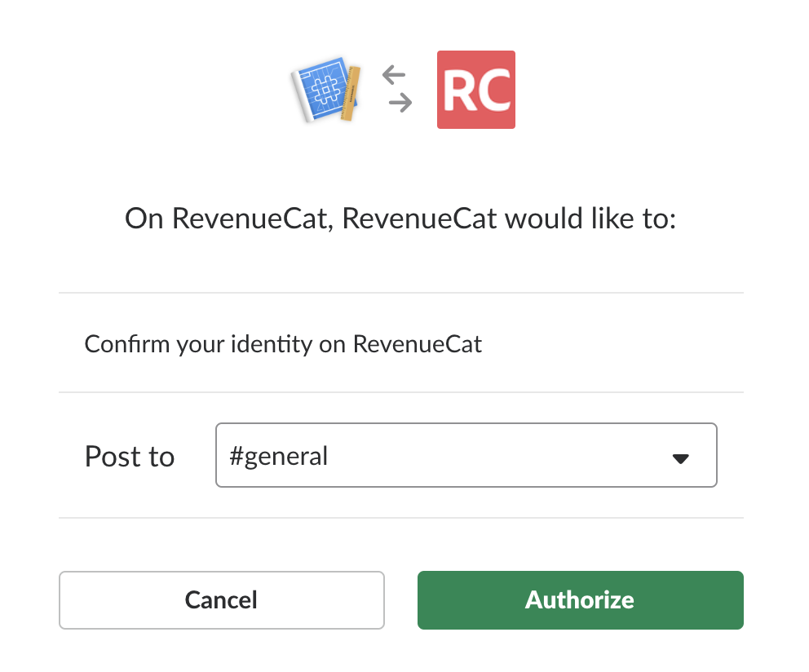This screenshot has width=809, height=672.
Task: Authorize RevenueCat access
Action: 581,599
